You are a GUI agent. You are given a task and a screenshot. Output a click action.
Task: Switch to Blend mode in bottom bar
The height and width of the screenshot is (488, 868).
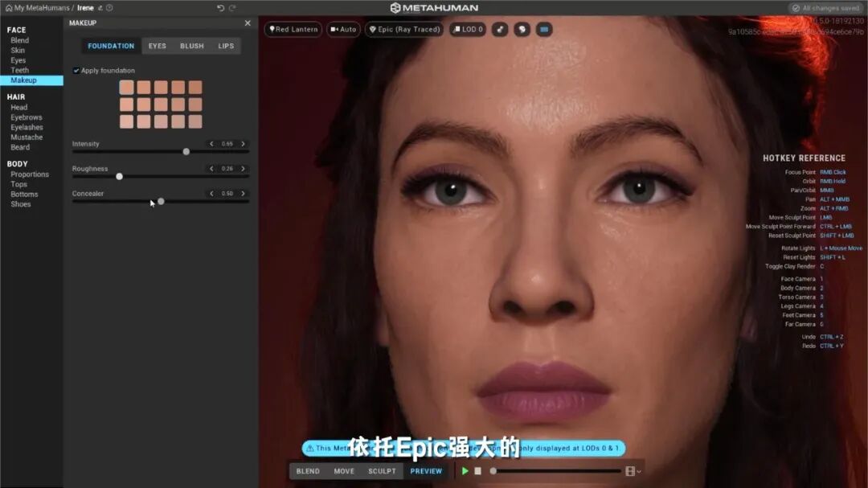point(308,471)
